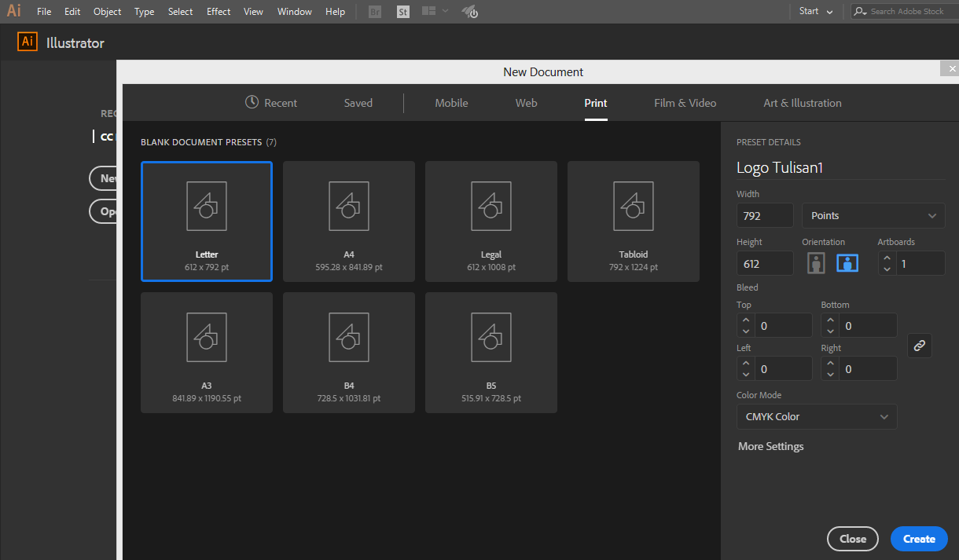Open the CMYK Color mode dropdown

pos(817,417)
